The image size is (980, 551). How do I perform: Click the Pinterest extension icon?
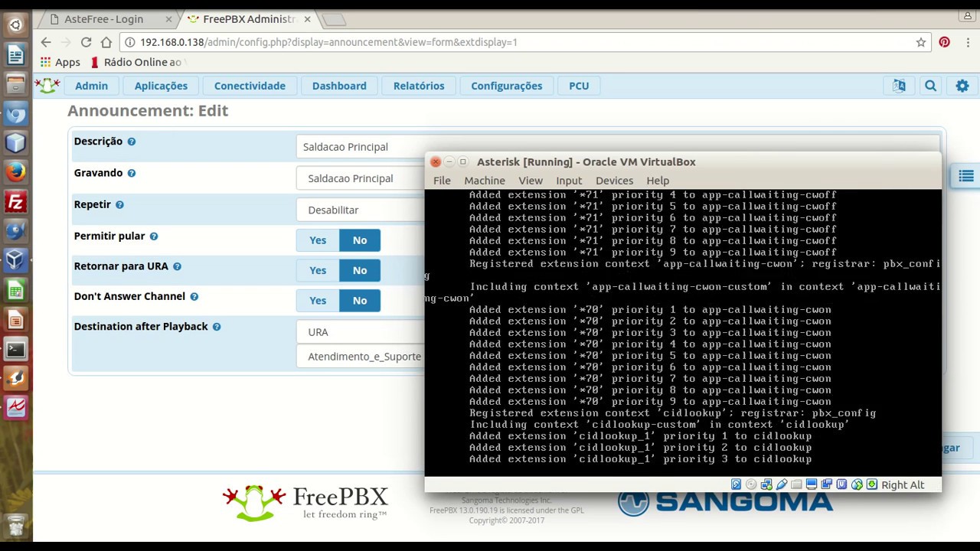(x=945, y=42)
